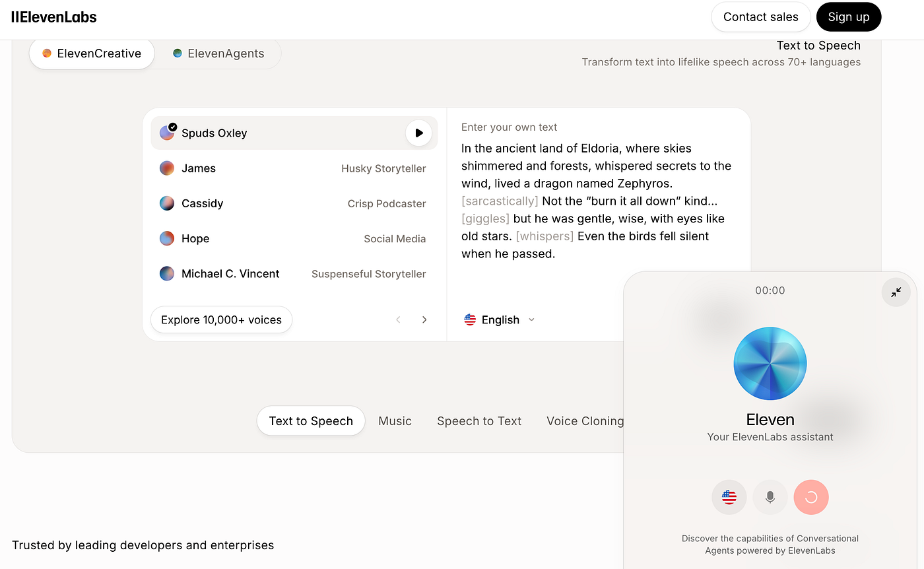Click the 'Husky Storyteller' label

(x=383, y=168)
